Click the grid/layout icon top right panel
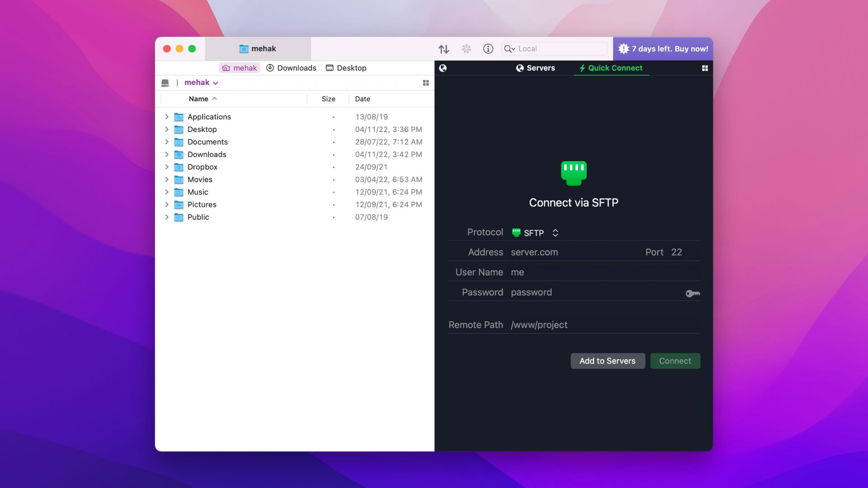868x488 pixels. [705, 68]
